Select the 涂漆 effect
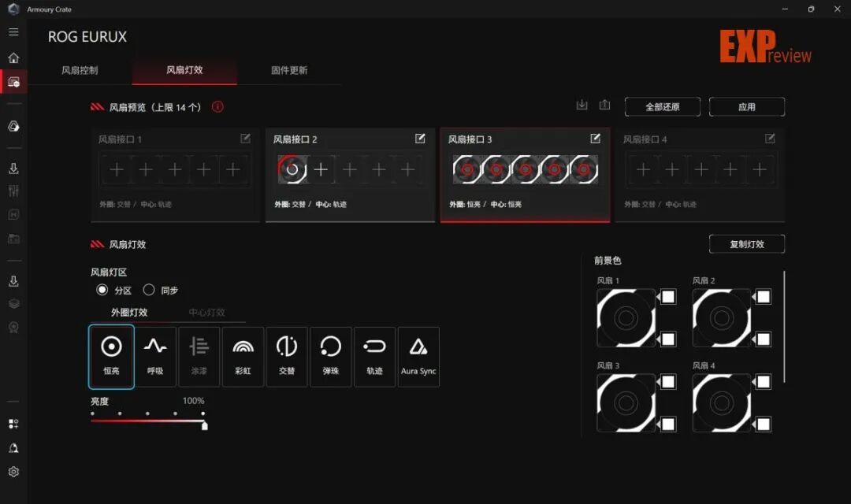Viewport: 851px width, 504px height. [x=199, y=357]
